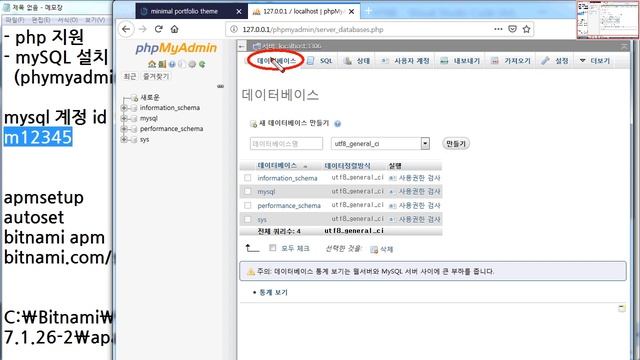Click the 즐겨찾기 favorites button
Image resolution: width=640 pixels, height=360 pixels.
[156, 76]
